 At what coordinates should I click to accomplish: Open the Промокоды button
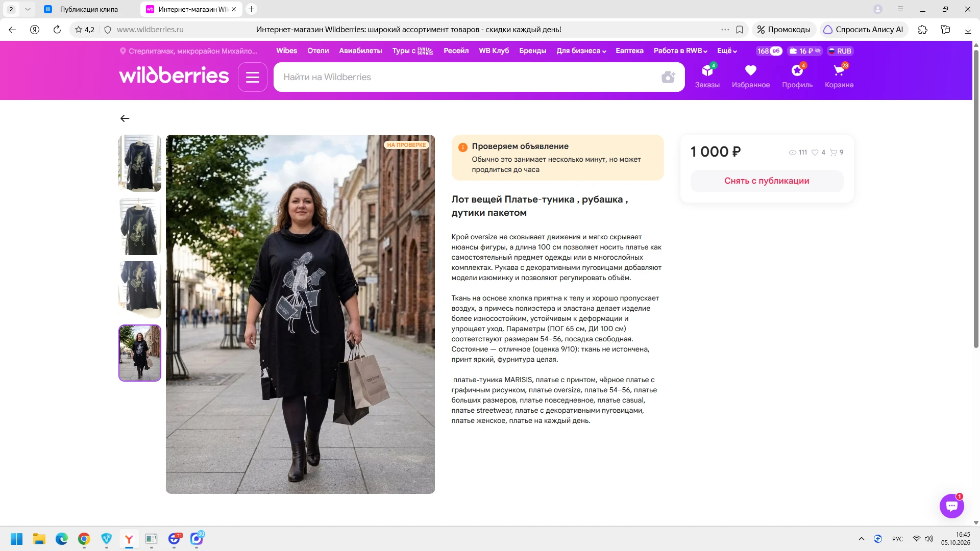tap(784, 30)
